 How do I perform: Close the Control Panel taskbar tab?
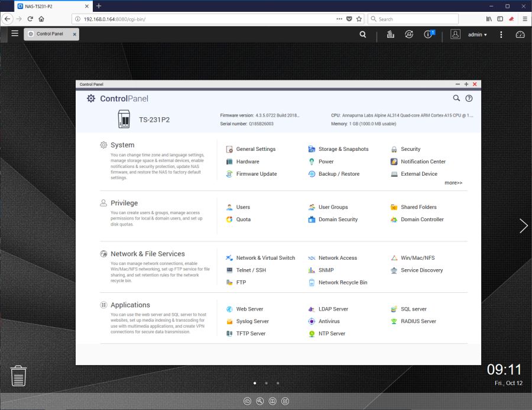coord(74,34)
